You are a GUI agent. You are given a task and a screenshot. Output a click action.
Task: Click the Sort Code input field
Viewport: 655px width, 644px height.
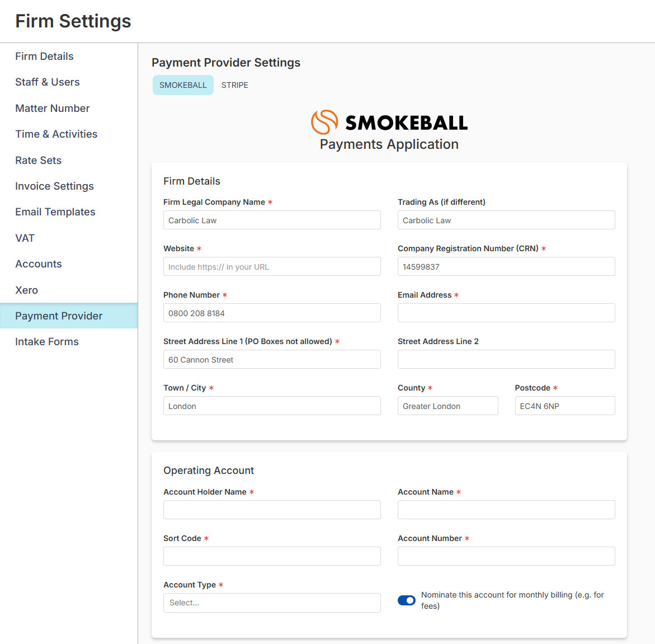tap(272, 556)
